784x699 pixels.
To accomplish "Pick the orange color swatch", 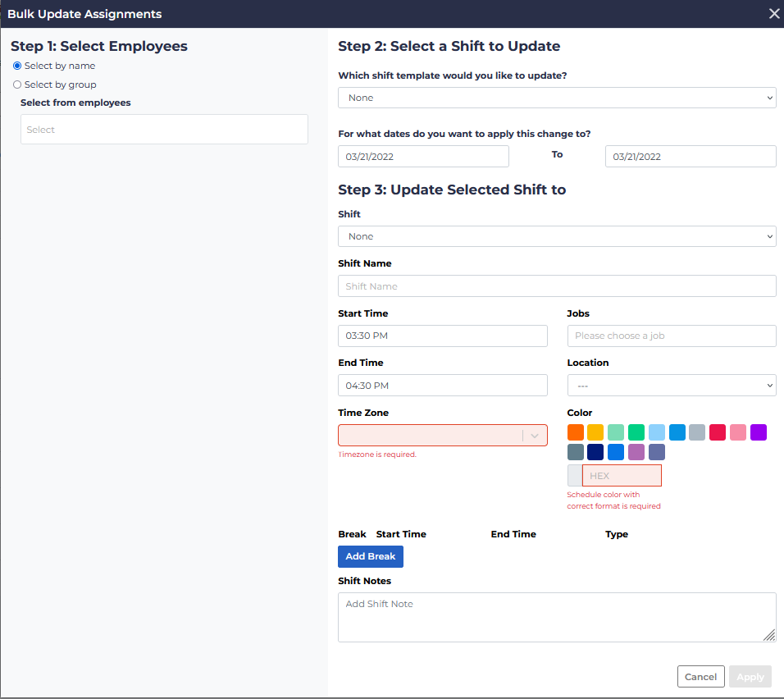I will (x=575, y=432).
